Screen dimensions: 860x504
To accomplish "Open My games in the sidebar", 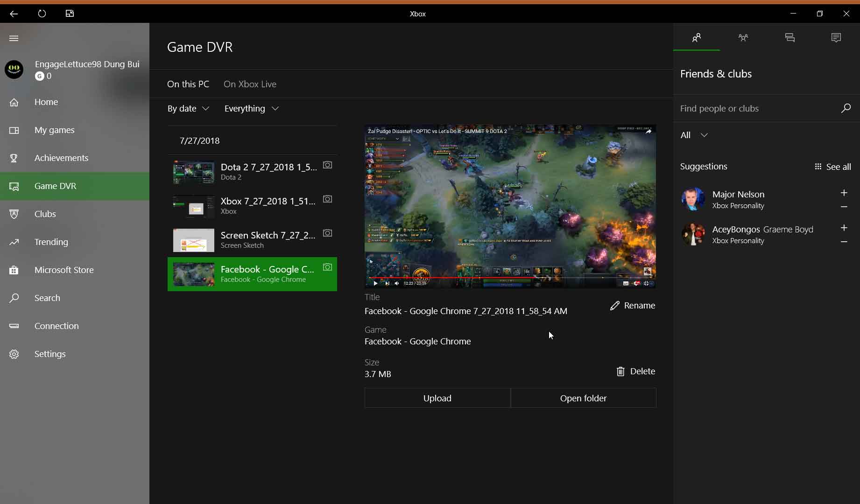I will (75, 130).
